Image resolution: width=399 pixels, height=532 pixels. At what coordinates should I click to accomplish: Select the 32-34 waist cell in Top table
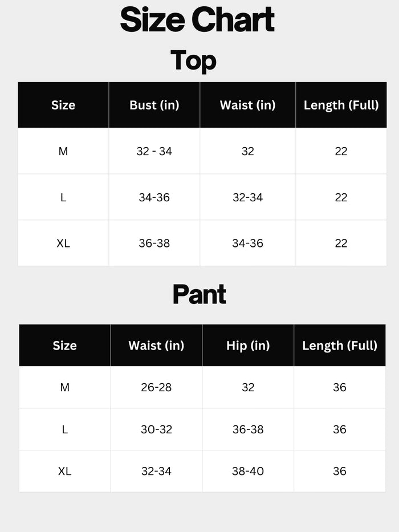tap(247, 197)
